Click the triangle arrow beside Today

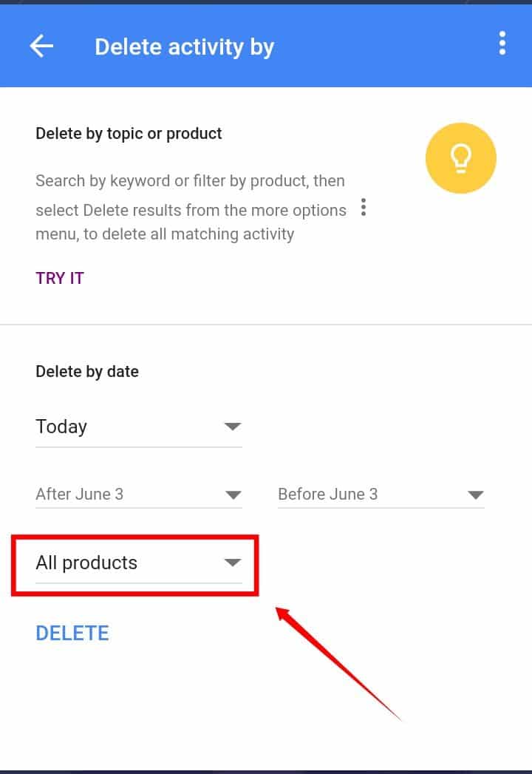(x=233, y=426)
